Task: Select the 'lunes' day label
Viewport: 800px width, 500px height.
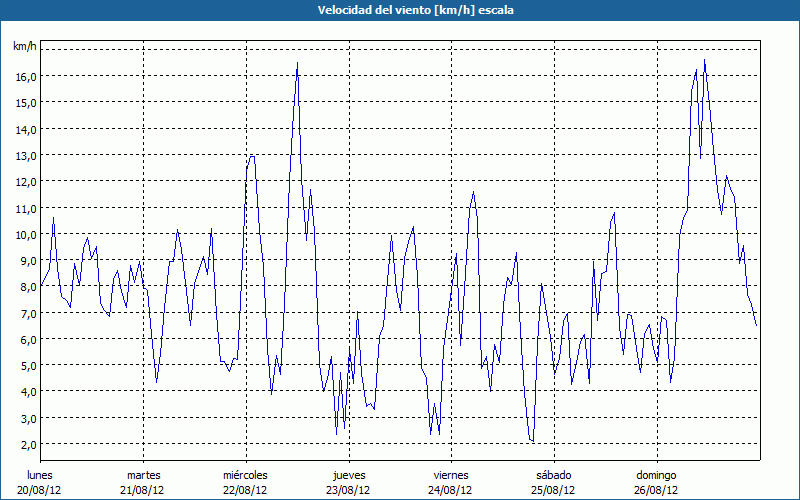Action: coord(40,474)
